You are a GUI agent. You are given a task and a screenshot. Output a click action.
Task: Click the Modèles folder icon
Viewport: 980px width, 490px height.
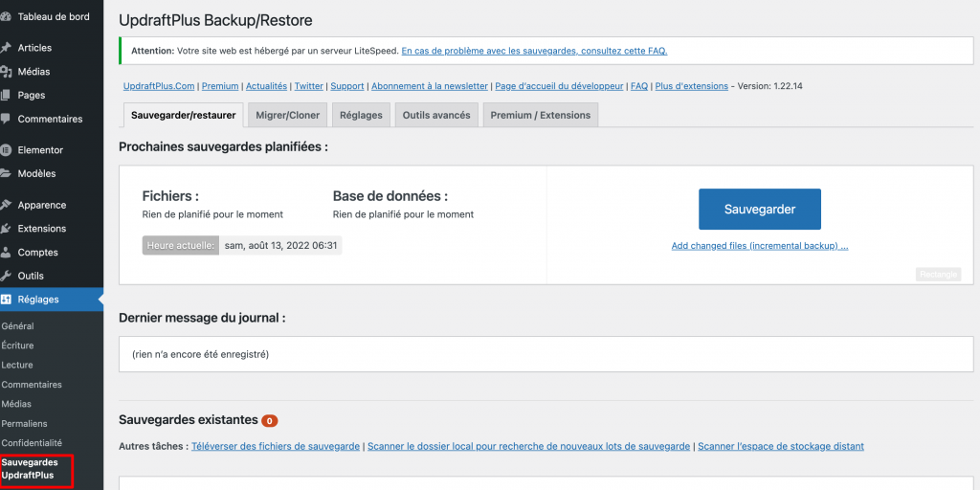6,174
